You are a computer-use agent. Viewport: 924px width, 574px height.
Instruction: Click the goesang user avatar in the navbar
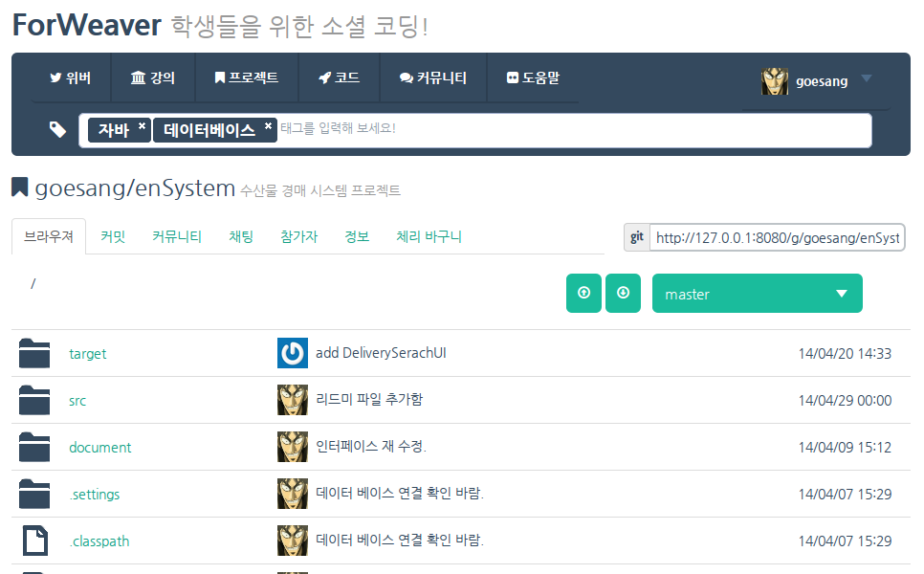(775, 81)
